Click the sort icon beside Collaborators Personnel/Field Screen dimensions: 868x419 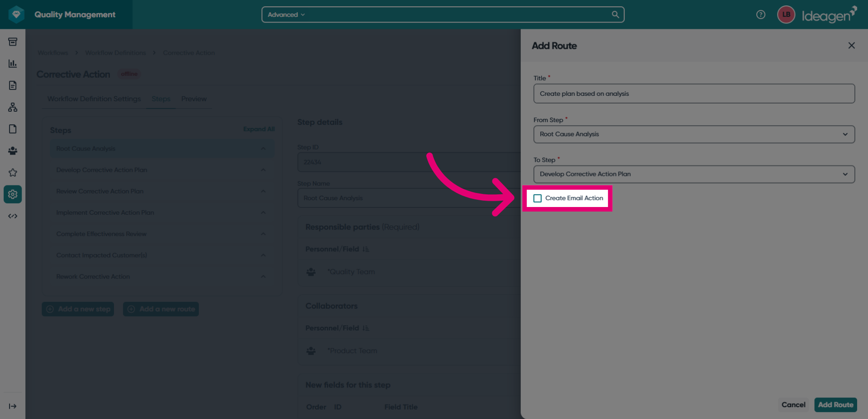click(x=366, y=328)
